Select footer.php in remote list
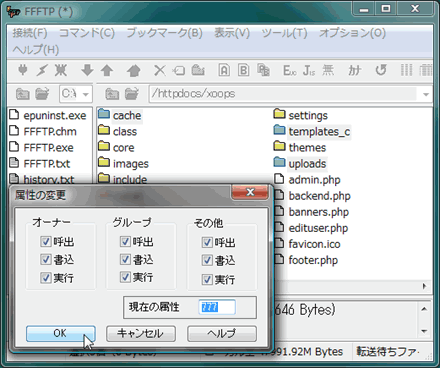Screen dimensions: 441x369 [x=306, y=260]
